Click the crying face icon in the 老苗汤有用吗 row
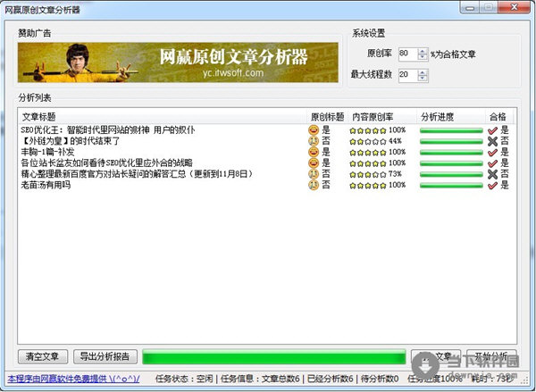The height and width of the screenshot is (392, 536). click(x=314, y=185)
